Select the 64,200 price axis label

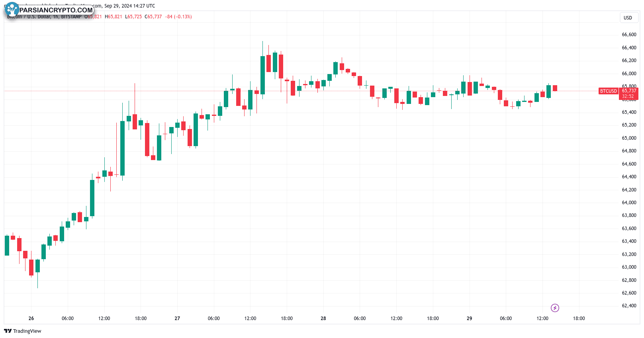coord(629,190)
